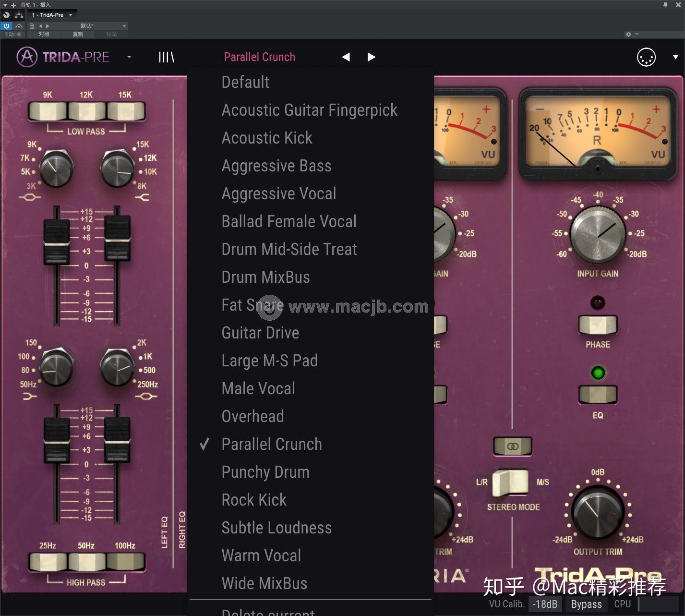Open the 1 - TridA-Pre dropdown
Image resolution: width=685 pixels, height=616 pixels.
pos(50,14)
